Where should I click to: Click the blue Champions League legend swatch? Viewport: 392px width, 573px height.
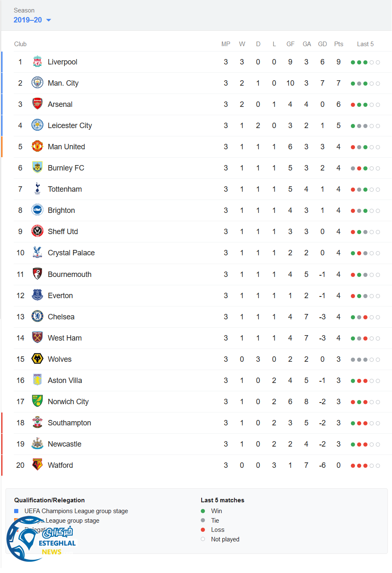pyautogui.click(x=16, y=511)
